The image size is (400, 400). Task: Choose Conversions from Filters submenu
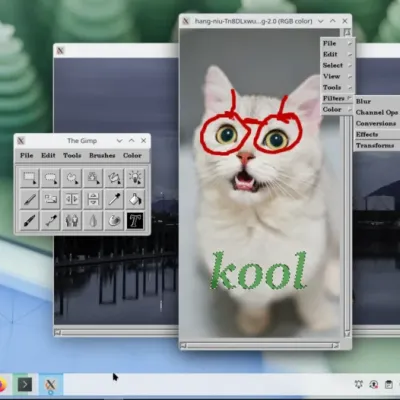[377, 123]
